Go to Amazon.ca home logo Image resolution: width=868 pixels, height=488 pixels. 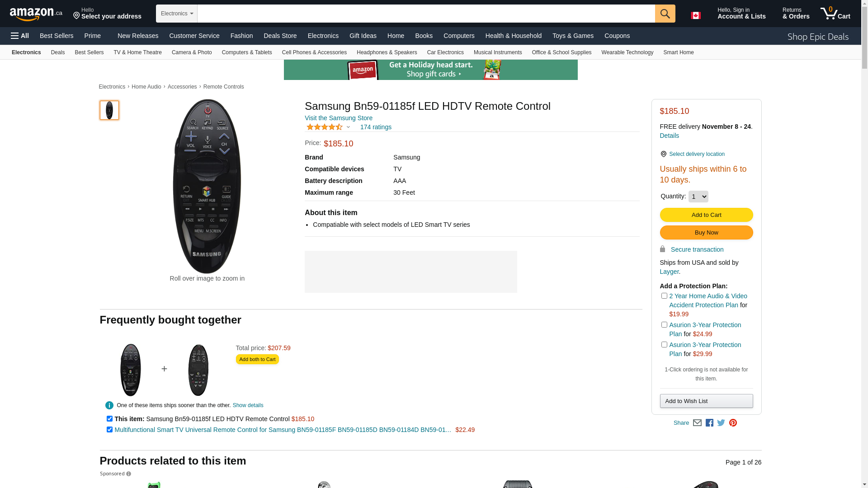pos(36,14)
